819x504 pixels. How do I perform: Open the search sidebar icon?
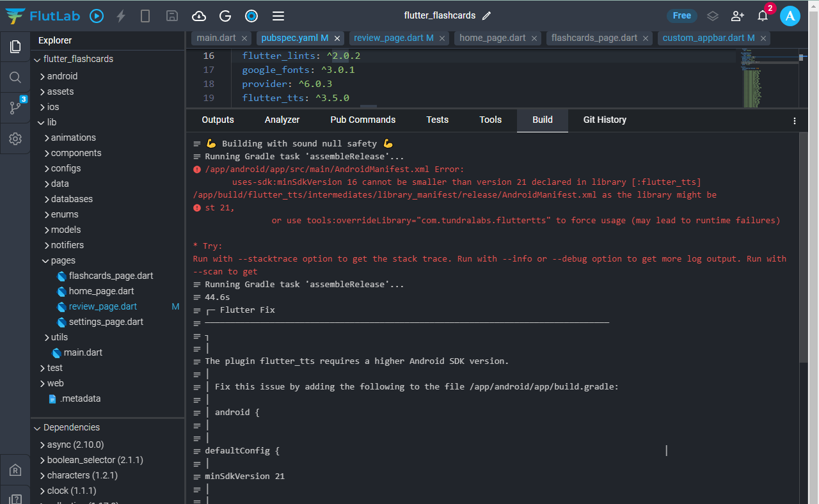point(15,77)
